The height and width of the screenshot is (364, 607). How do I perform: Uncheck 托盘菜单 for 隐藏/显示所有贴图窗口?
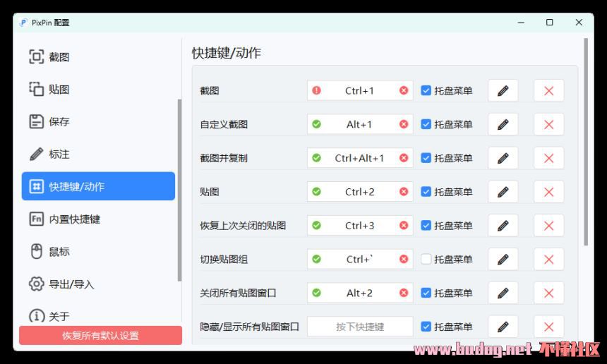point(426,327)
